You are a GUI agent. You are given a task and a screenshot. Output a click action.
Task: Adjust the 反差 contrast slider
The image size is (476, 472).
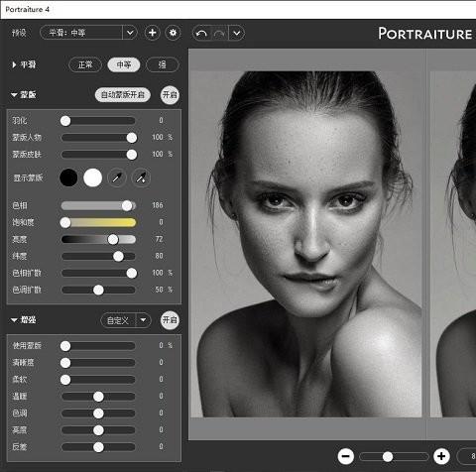coord(98,447)
